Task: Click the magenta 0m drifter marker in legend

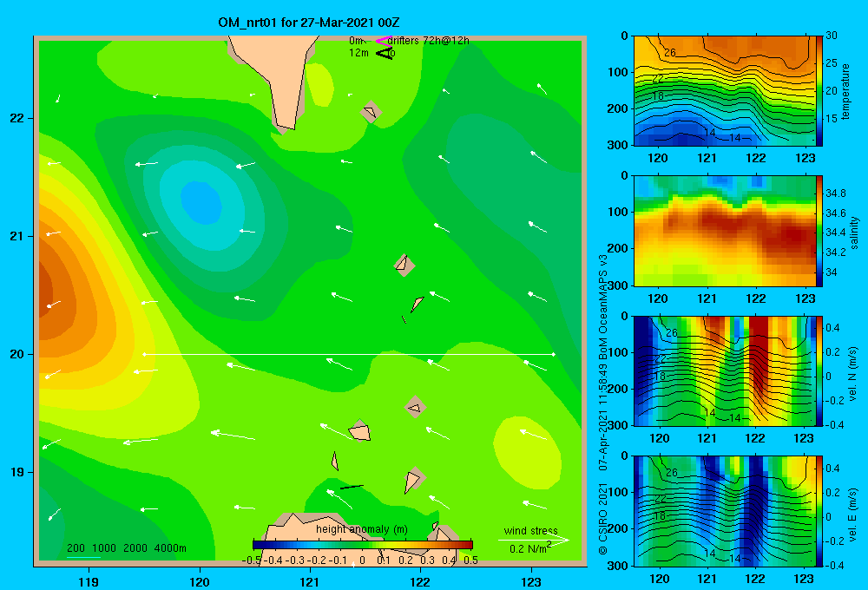Action: [384, 41]
